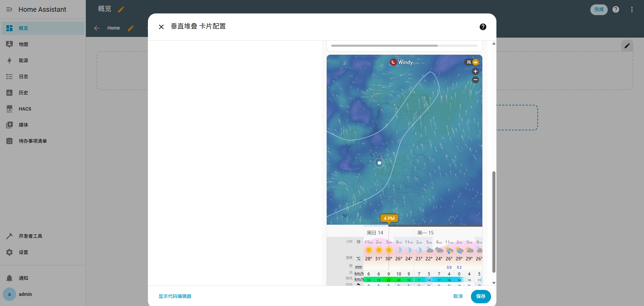Click the Windy.com logo on the map
The width and height of the screenshot is (644, 306).
point(404,62)
